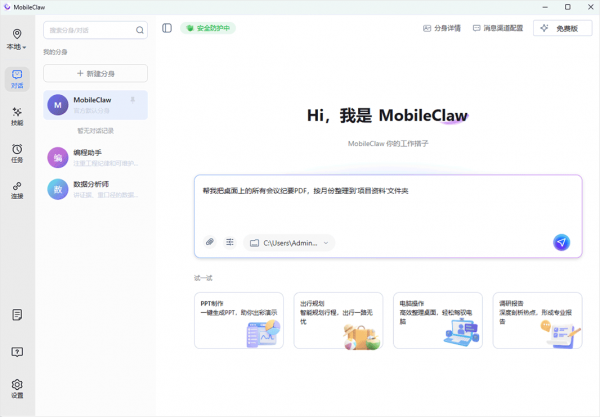The image size is (600, 417).
Task: Open 分身详情 avatar details
Action: [442, 28]
